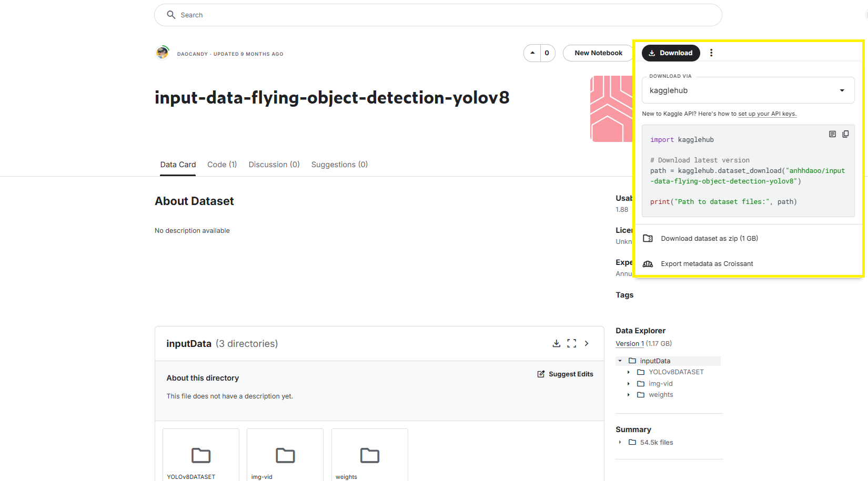Switch to the Code (1) tab
The image size is (868, 481).
click(x=222, y=165)
